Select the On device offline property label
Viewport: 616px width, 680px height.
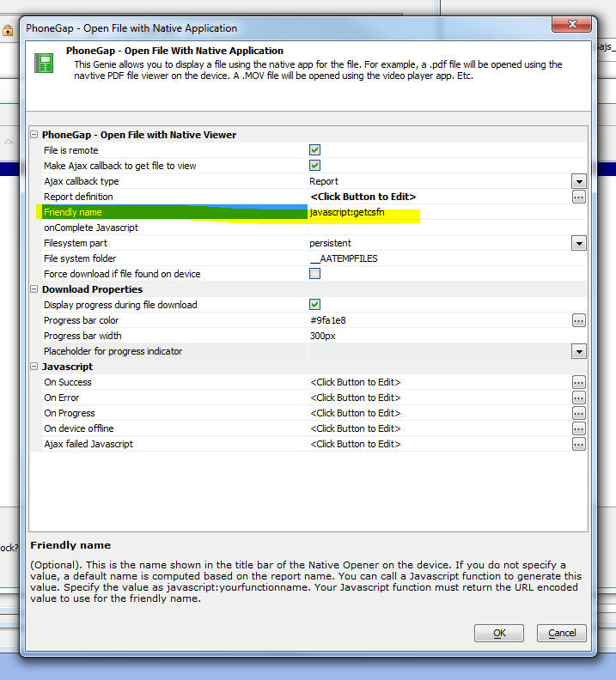(x=78, y=428)
